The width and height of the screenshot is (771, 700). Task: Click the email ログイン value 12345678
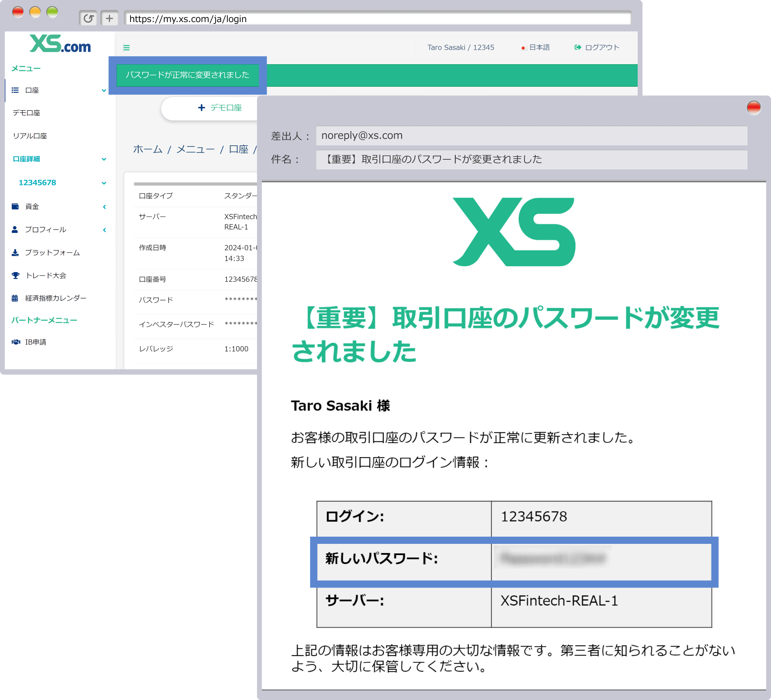coord(534,517)
